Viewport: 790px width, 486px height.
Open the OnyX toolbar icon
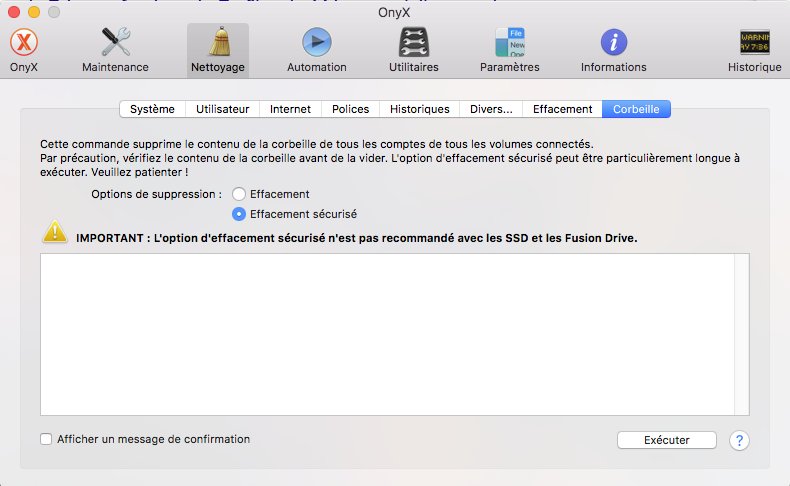point(24,50)
